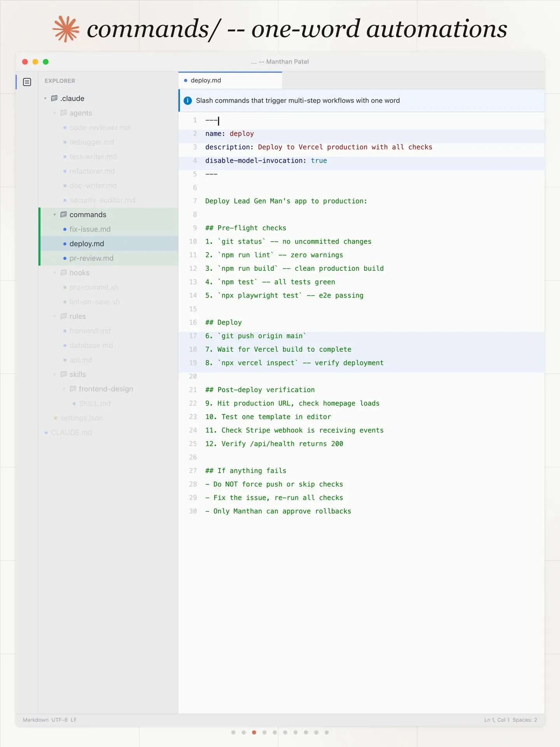Switch to the deploy.md editor tab
This screenshot has width=560, height=747.
point(230,81)
